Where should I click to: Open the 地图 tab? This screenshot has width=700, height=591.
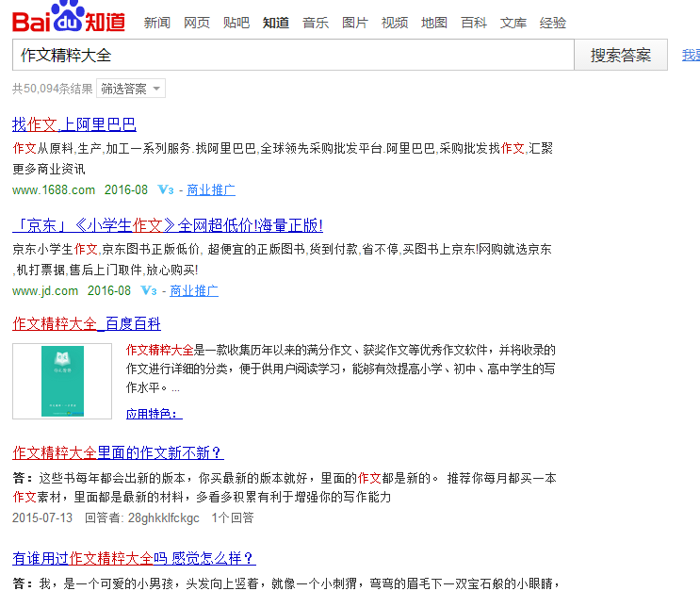pyautogui.click(x=434, y=23)
